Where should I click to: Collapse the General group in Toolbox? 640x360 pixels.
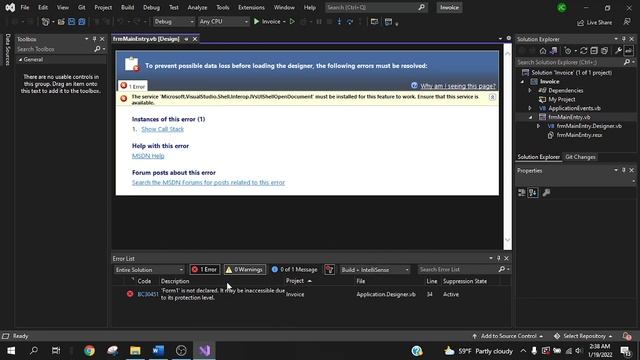click(x=20, y=60)
